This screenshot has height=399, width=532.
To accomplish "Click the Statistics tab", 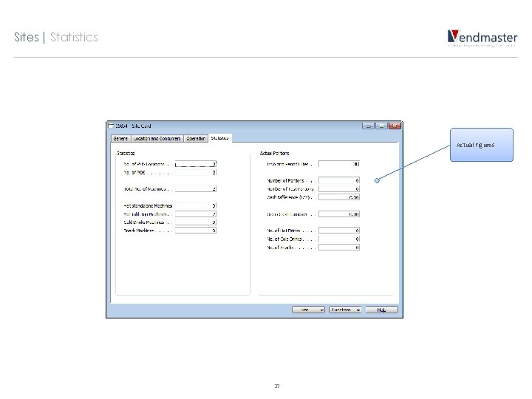I will (220, 138).
